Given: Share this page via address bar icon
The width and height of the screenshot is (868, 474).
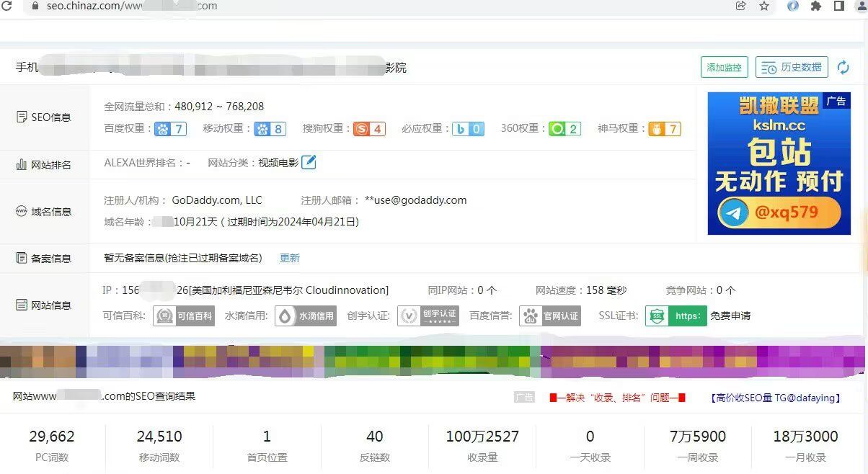Looking at the screenshot, I should pyautogui.click(x=741, y=6).
